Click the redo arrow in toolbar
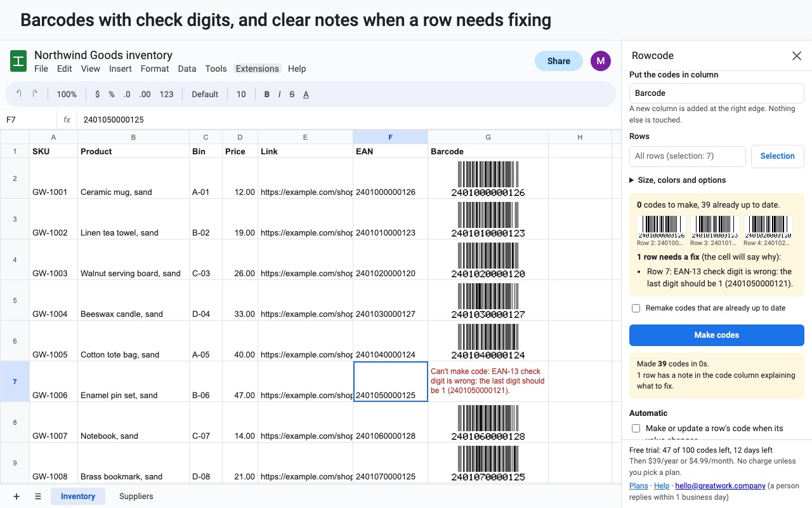This screenshot has height=508, width=812. click(35, 94)
